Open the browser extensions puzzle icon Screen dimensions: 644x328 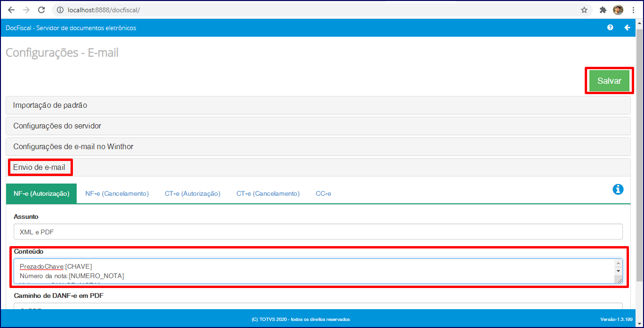(x=603, y=10)
